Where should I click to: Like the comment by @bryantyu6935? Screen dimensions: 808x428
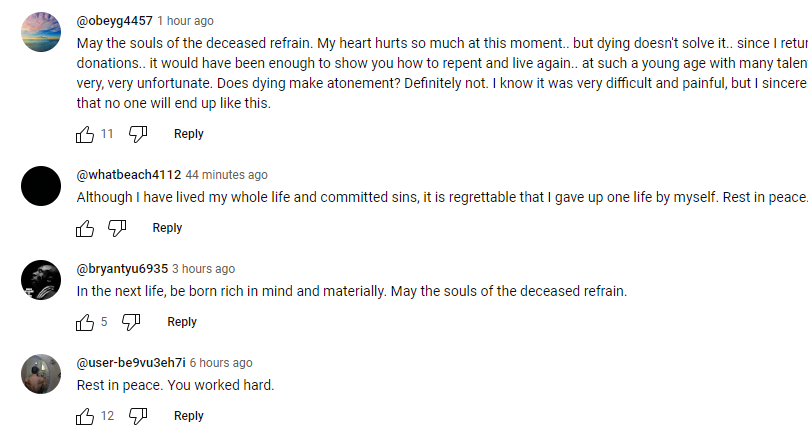coord(85,322)
